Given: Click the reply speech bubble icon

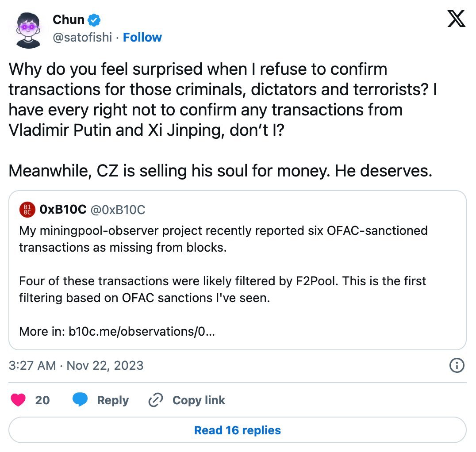Looking at the screenshot, I should [x=80, y=400].
